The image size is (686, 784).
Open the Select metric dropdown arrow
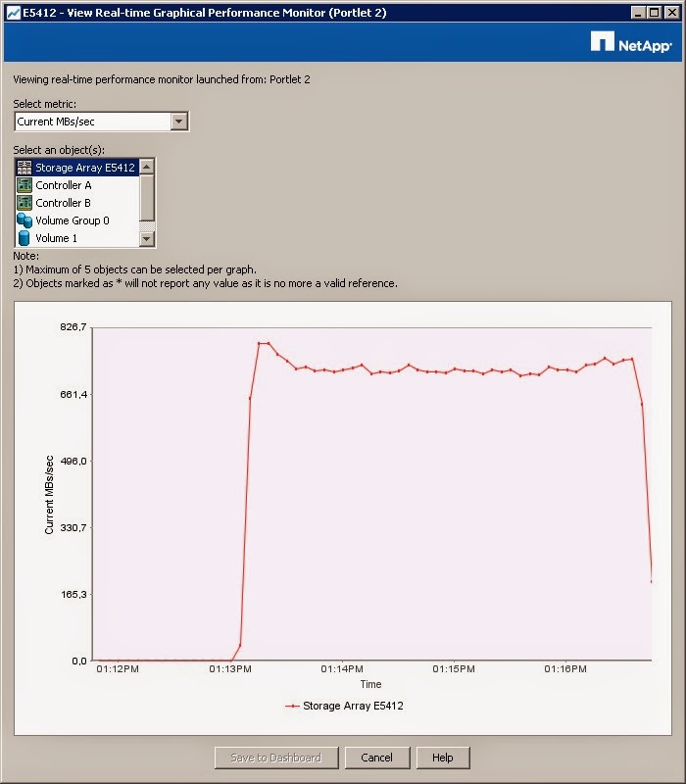tap(178, 122)
